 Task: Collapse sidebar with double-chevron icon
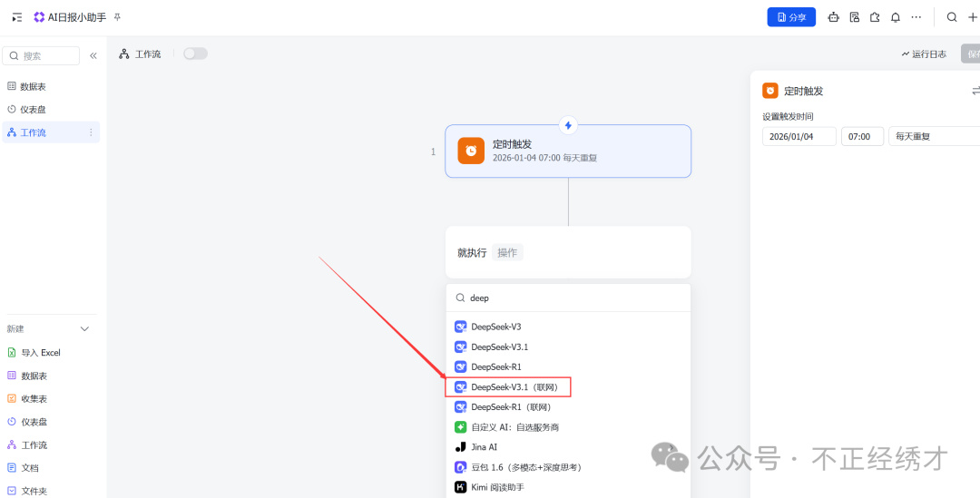(93, 55)
